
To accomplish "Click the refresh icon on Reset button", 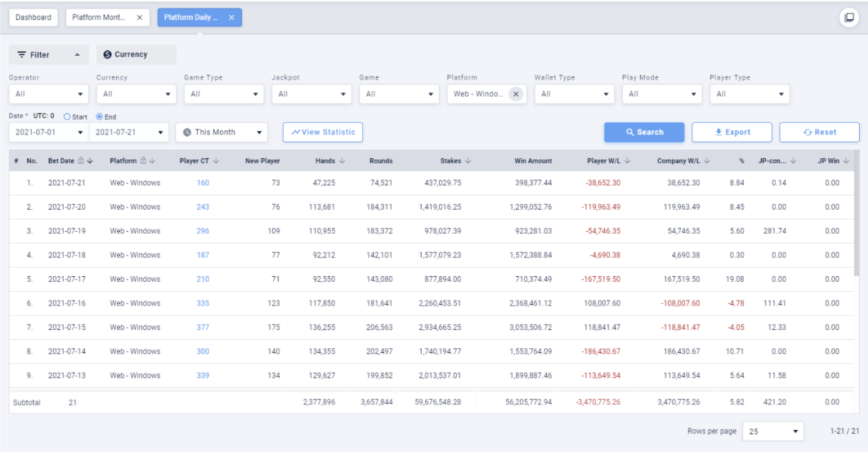I will click(807, 132).
